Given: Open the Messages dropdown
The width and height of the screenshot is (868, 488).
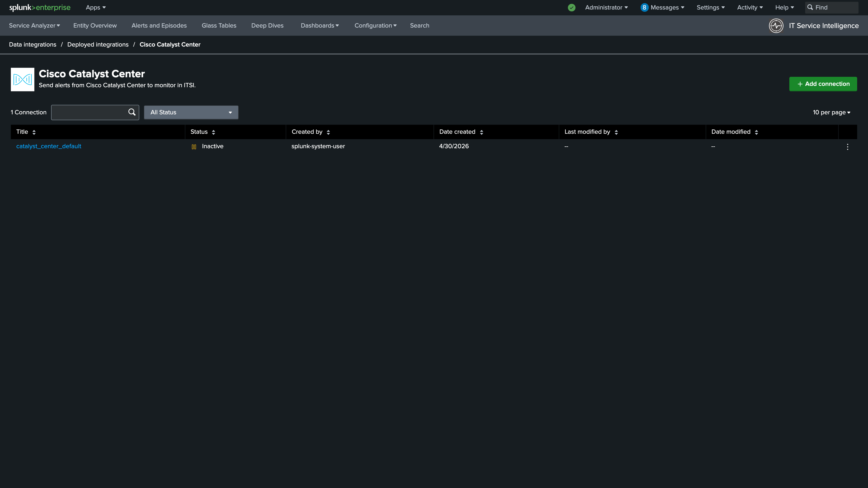Looking at the screenshot, I should tap(667, 7).
